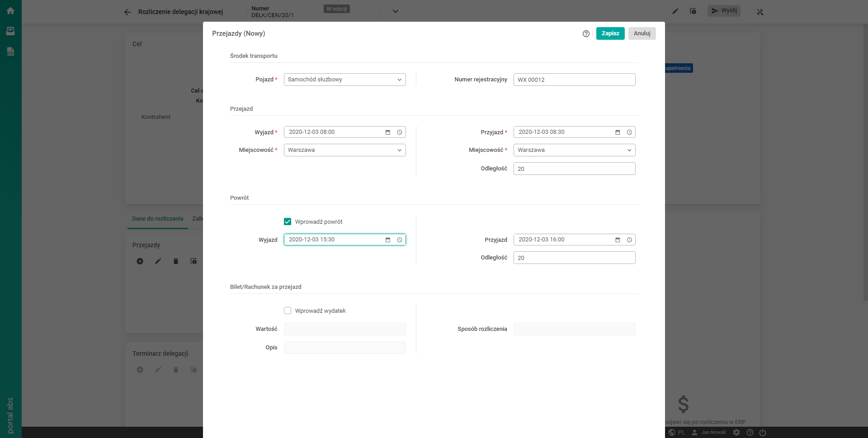Click the home icon in left sidebar
This screenshot has width=868, height=438.
10,11
